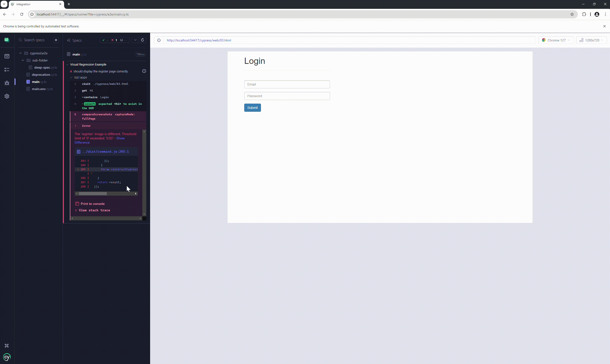
Task: Click the rerun all tests icon
Action: click(142, 40)
